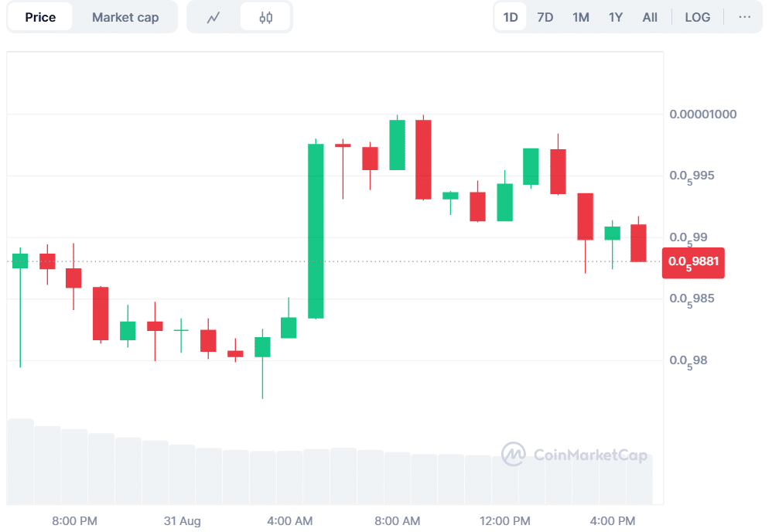779x532 pixels.
Task: Select the 7D time range
Action: pos(545,17)
